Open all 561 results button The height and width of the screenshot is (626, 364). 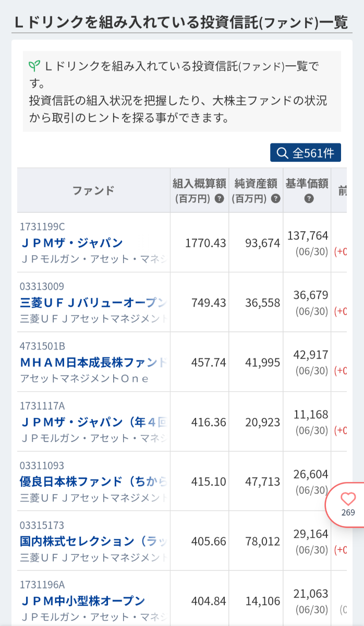(306, 153)
